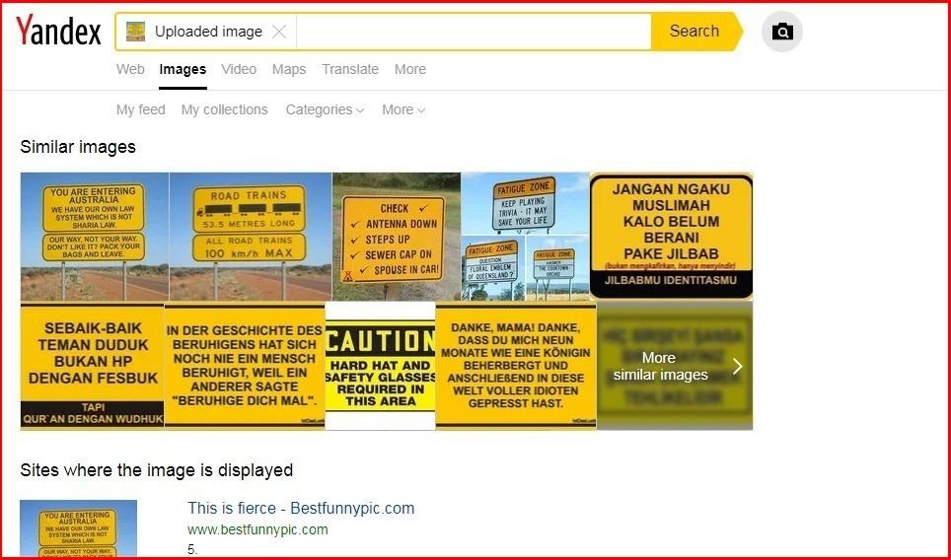951x560 pixels.
Task: Open the Check Antenna Down sign image
Action: click(x=397, y=237)
